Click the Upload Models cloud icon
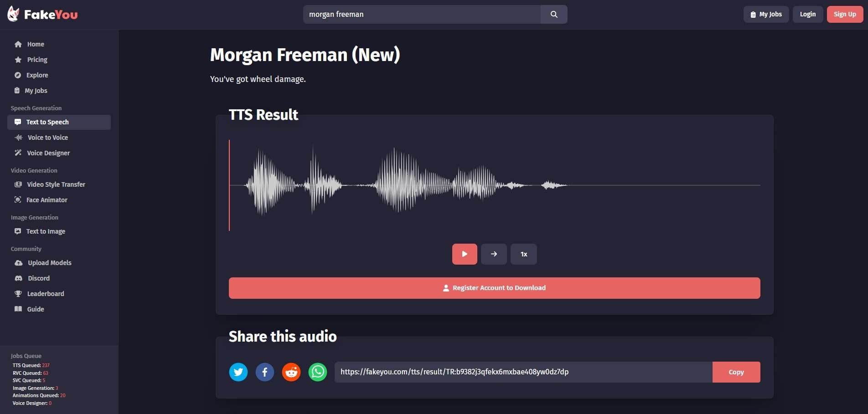This screenshot has width=868, height=414. tap(19, 263)
